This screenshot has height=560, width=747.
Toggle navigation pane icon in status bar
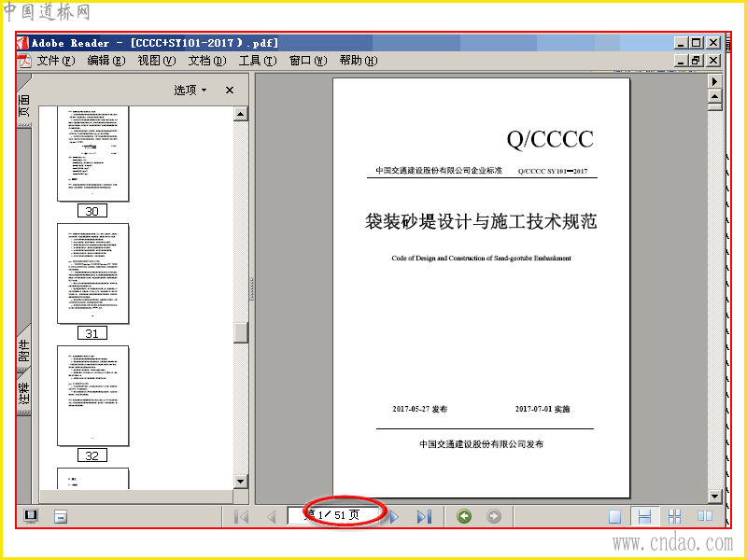[31, 516]
